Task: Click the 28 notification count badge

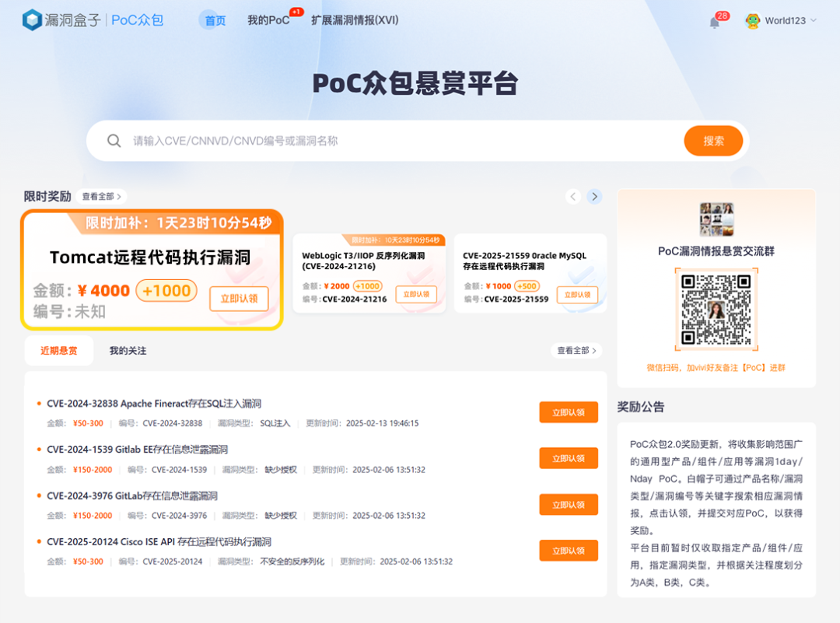Action: (723, 16)
